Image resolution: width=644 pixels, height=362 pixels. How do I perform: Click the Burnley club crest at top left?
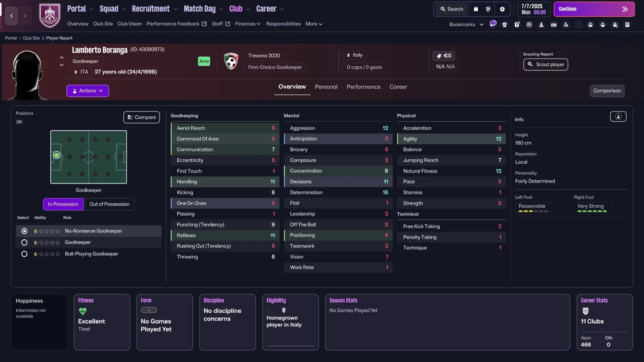[49, 15]
